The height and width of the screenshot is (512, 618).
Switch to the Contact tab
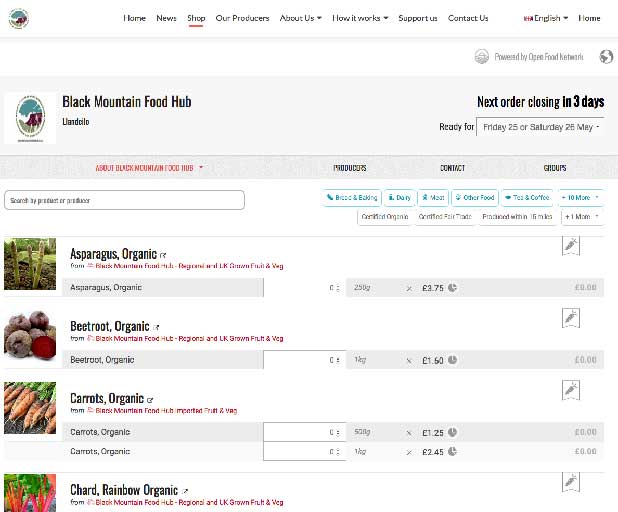(452, 168)
